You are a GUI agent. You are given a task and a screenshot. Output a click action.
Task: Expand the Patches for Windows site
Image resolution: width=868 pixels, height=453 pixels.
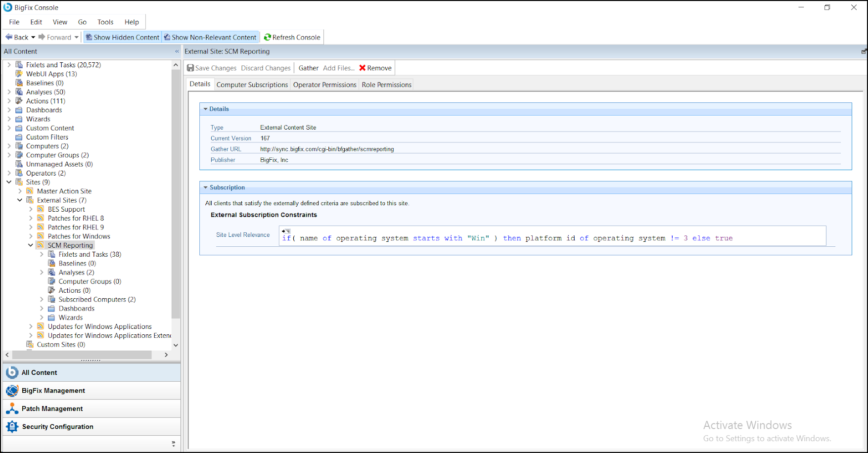[x=31, y=236]
